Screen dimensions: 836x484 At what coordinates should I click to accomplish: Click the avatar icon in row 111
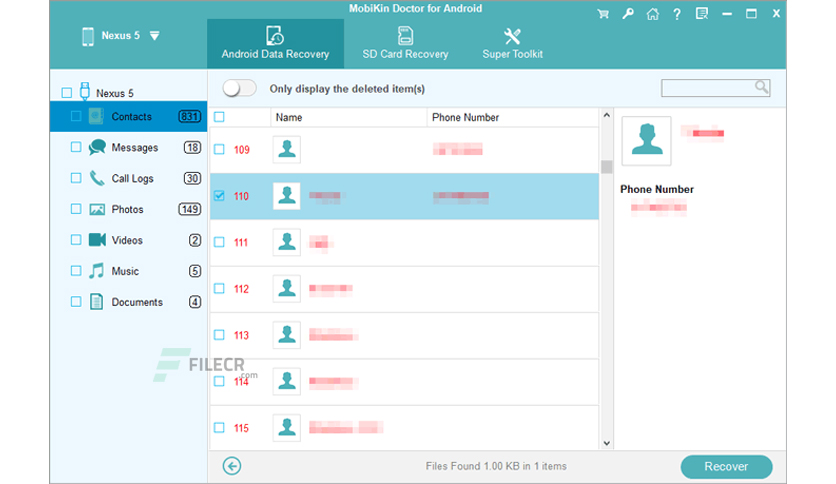coord(287,242)
